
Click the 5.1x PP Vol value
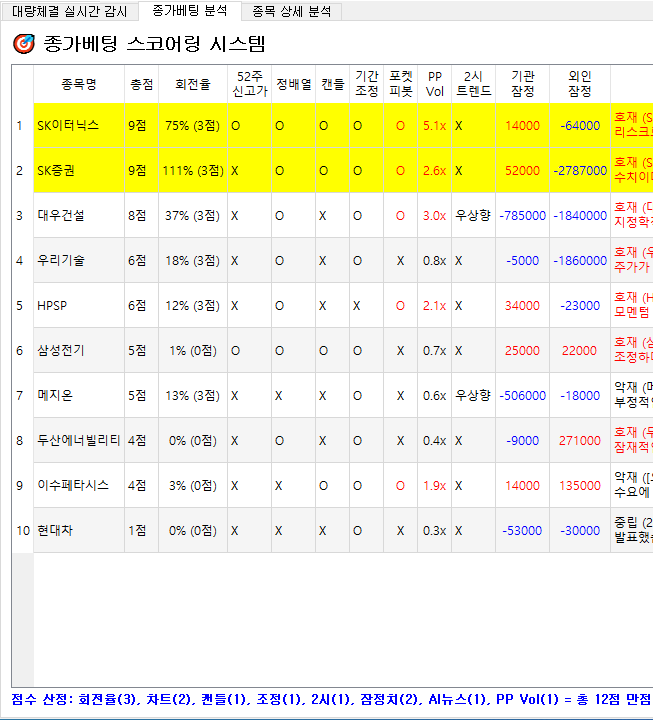click(x=434, y=125)
